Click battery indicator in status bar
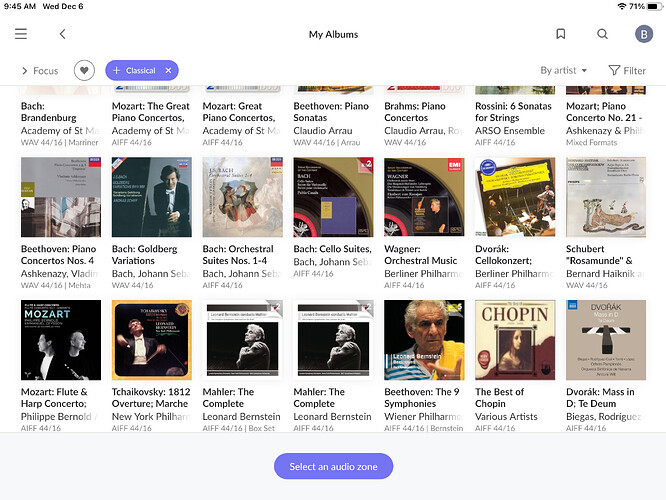 [655, 6]
